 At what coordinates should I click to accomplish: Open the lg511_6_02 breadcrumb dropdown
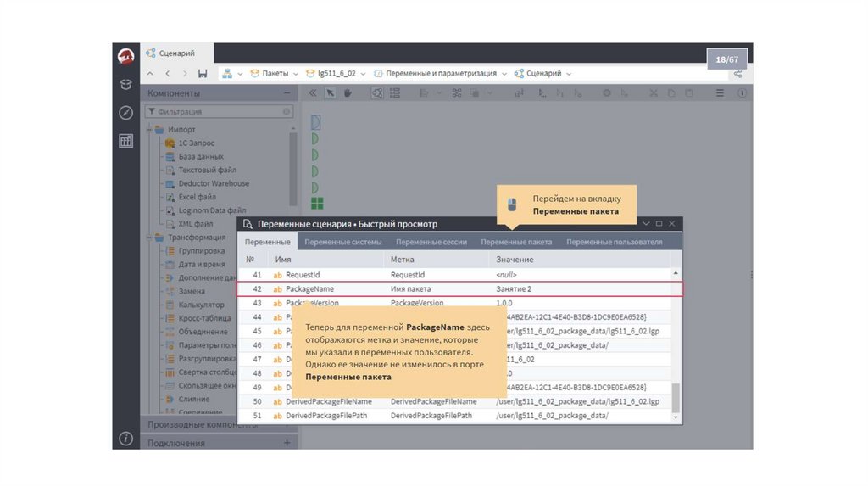point(362,74)
